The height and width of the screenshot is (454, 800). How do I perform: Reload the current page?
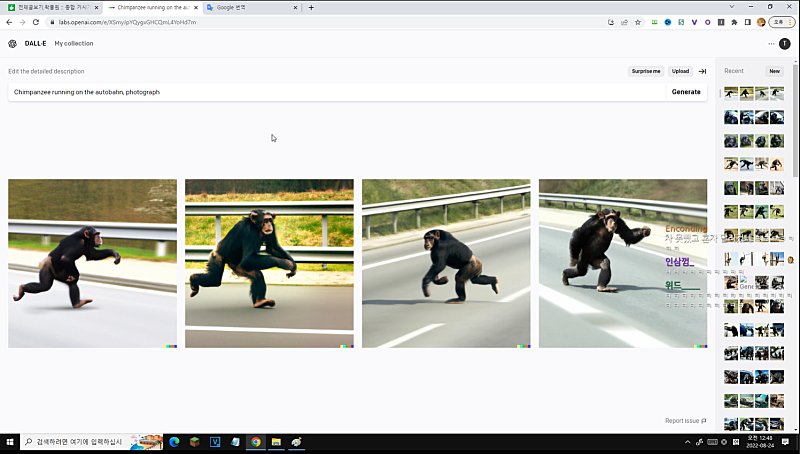(36, 22)
